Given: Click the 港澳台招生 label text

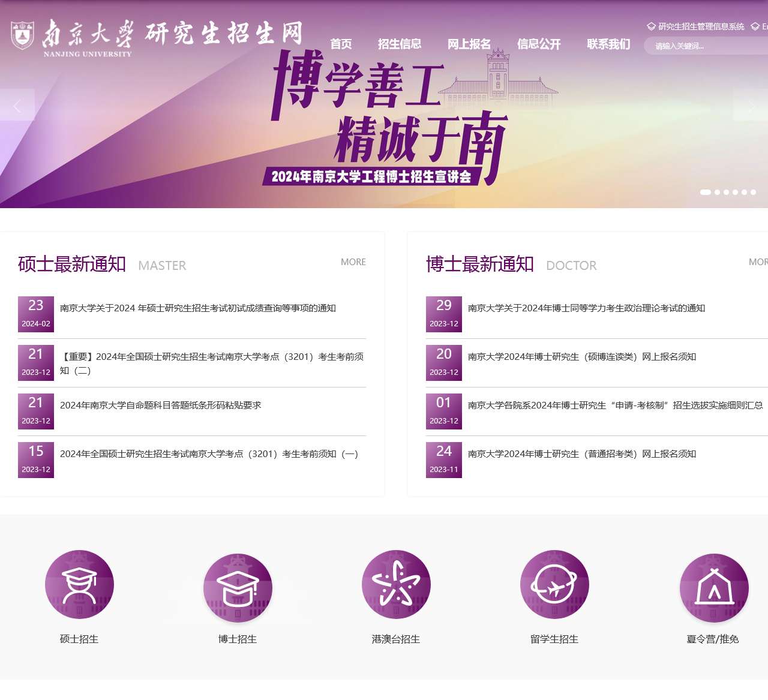Looking at the screenshot, I should [x=396, y=639].
